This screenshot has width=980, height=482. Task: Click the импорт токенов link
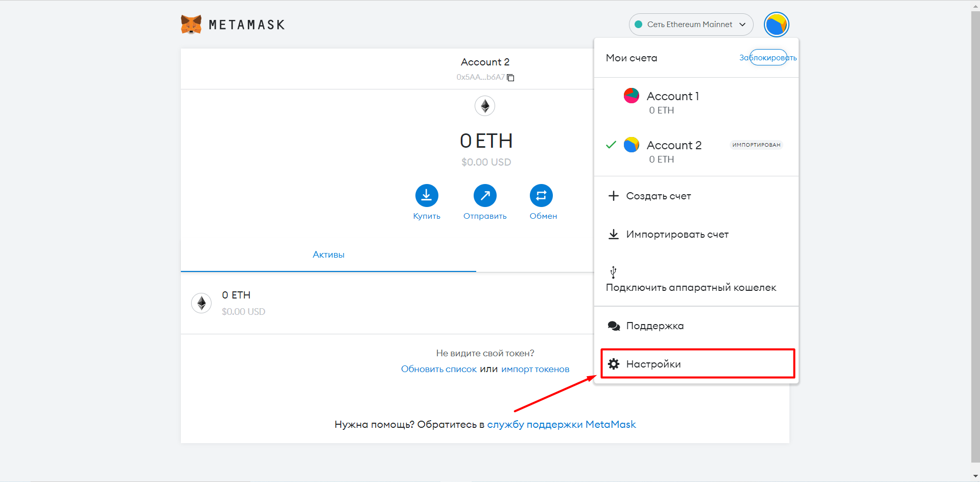[x=535, y=369]
